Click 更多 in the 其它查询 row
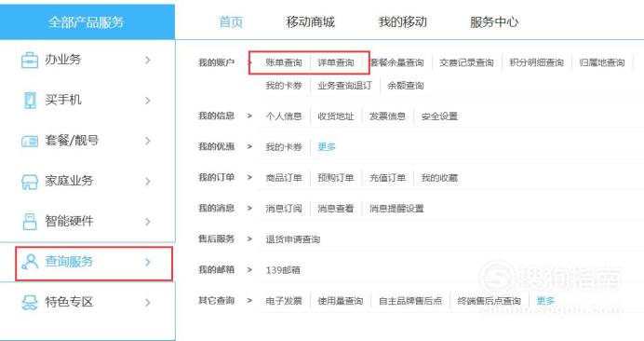Screen dimensions: 644x341 (x=545, y=301)
